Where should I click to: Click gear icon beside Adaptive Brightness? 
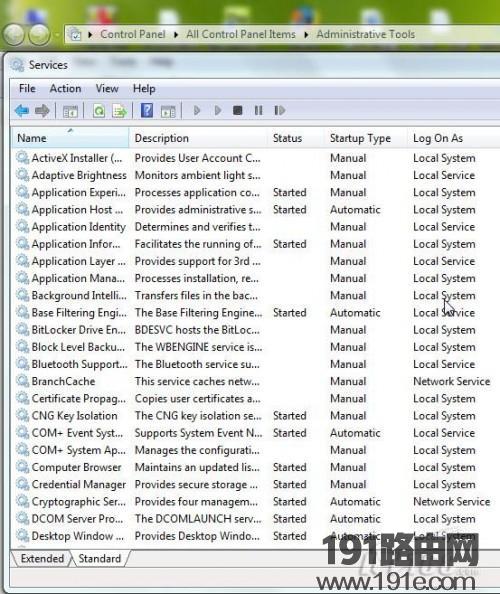coord(22,175)
